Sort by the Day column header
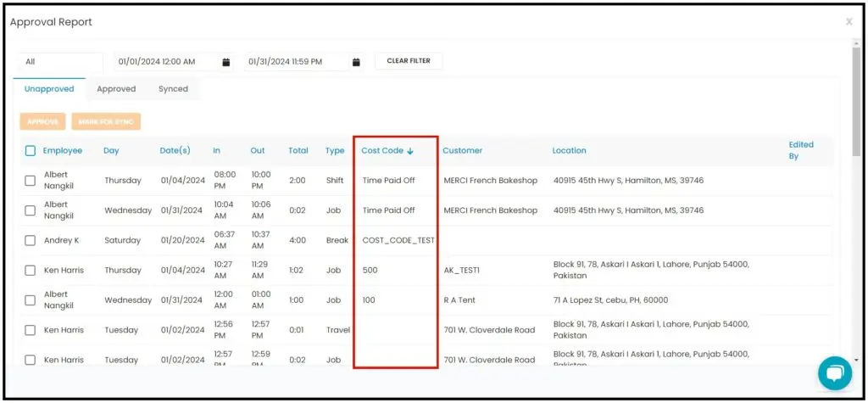868x403 pixels. (x=111, y=151)
